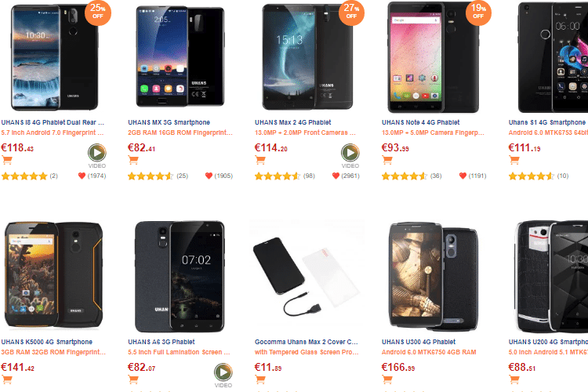Play video for UHANS A6 3G Phablet

223,373
